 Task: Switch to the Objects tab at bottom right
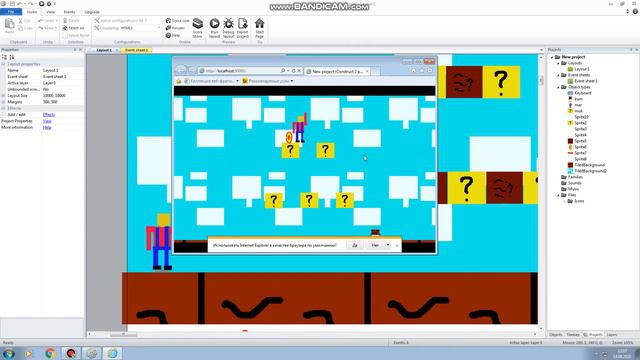(556, 335)
